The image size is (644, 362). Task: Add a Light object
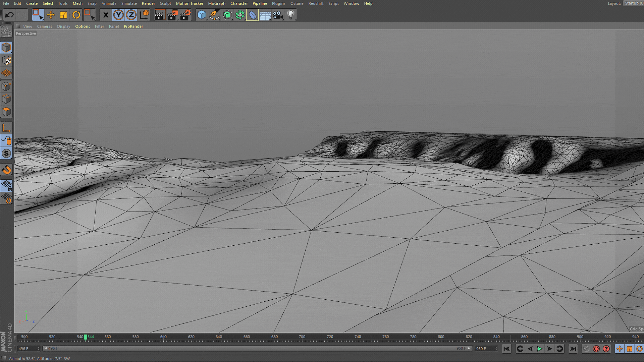pos(291,15)
